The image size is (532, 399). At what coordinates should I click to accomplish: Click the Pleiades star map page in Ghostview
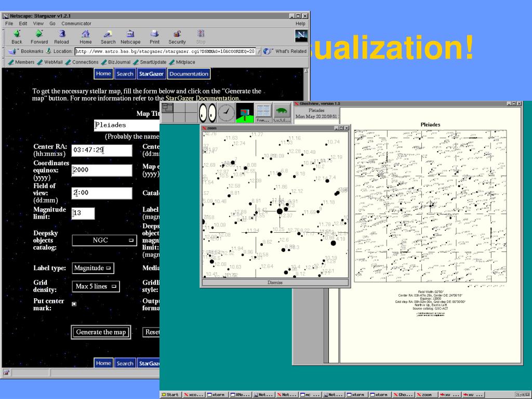tap(430, 235)
